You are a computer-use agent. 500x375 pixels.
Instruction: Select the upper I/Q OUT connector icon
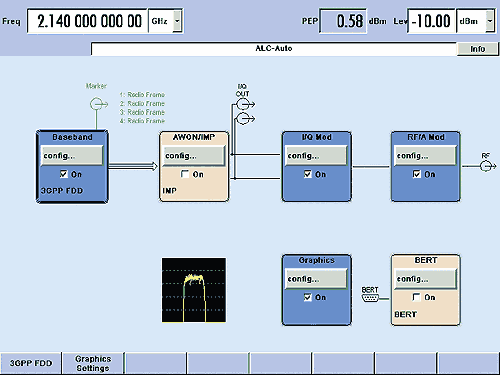[245, 105]
